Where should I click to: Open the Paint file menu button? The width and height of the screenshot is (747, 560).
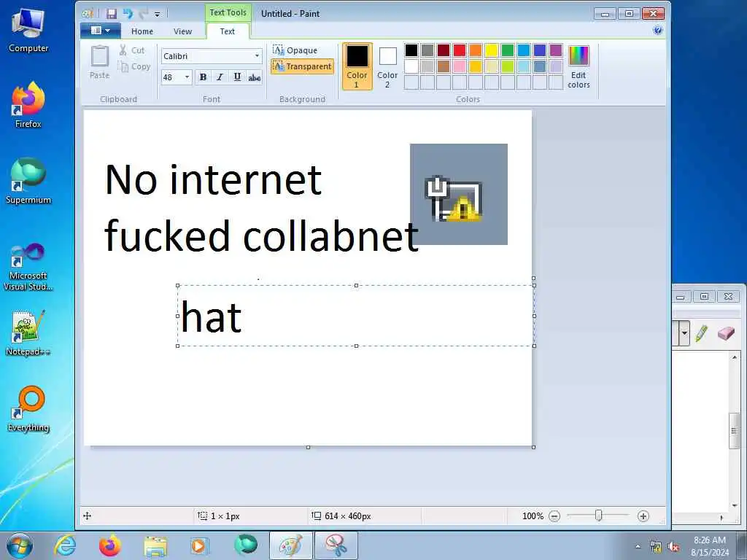click(x=99, y=31)
